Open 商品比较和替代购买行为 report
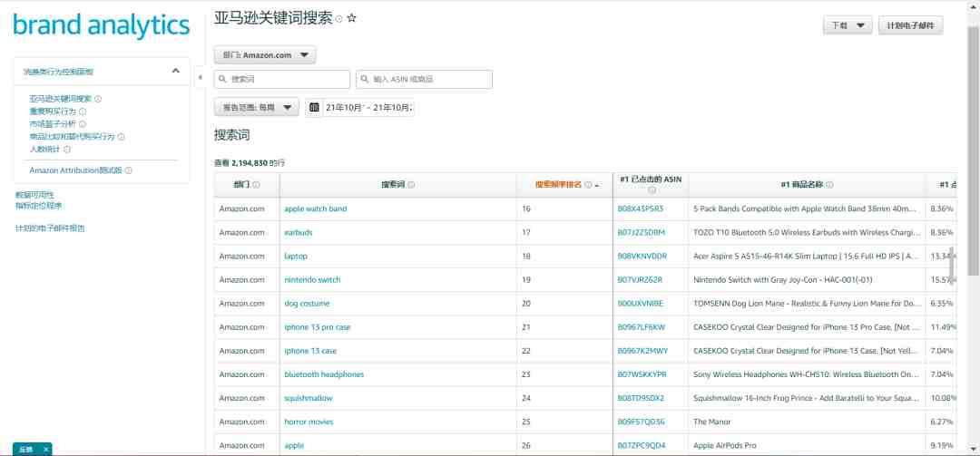Screen dimensions: 980x456 tap(72, 137)
